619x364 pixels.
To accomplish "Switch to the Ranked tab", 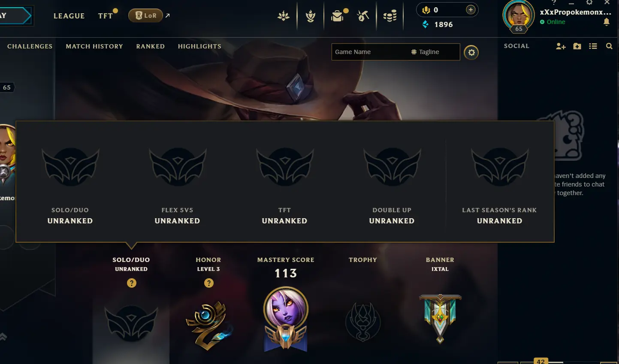I will point(151,46).
